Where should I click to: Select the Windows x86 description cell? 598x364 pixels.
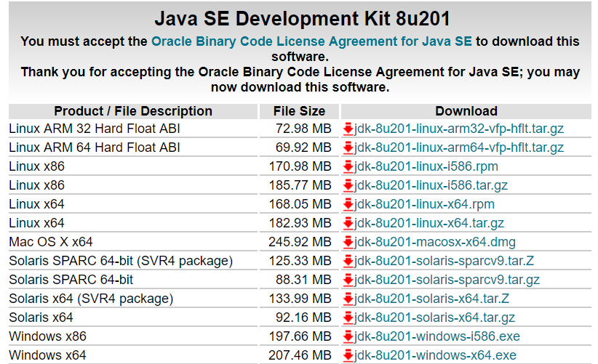click(133, 336)
